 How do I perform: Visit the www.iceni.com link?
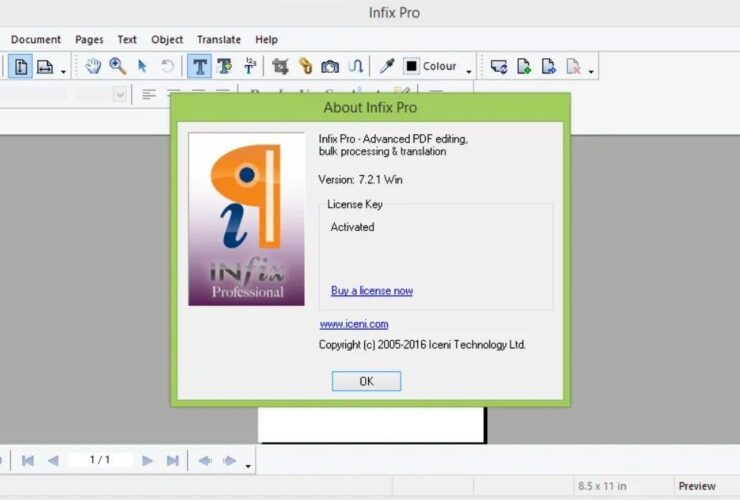pyautogui.click(x=354, y=324)
